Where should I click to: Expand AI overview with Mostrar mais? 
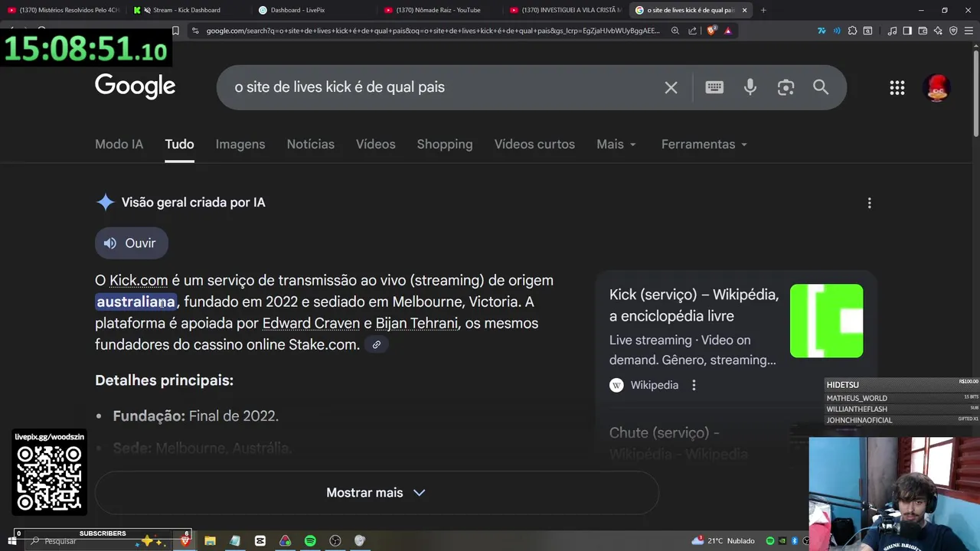pyautogui.click(x=376, y=493)
